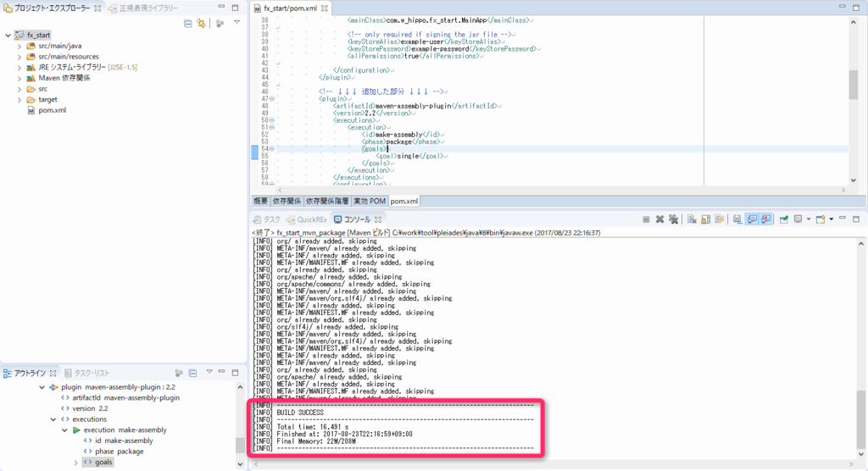Open the Project Explorer view menu
This screenshot has width=868, height=471.
tap(237, 23)
